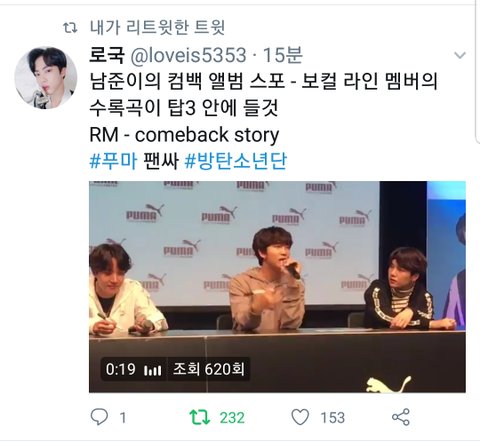Click the #방탄소년단 hashtag
480x442 pixels.
(x=235, y=161)
